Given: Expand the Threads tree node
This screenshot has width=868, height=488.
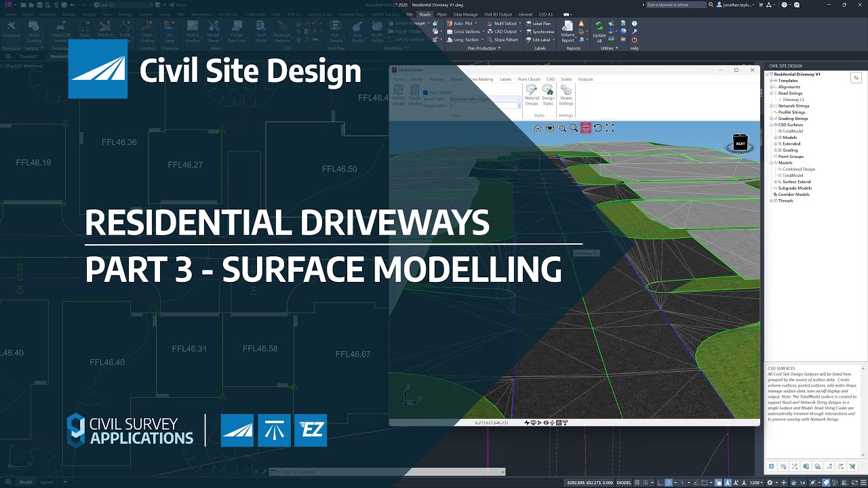Looking at the screenshot, I should pos(771,201).
